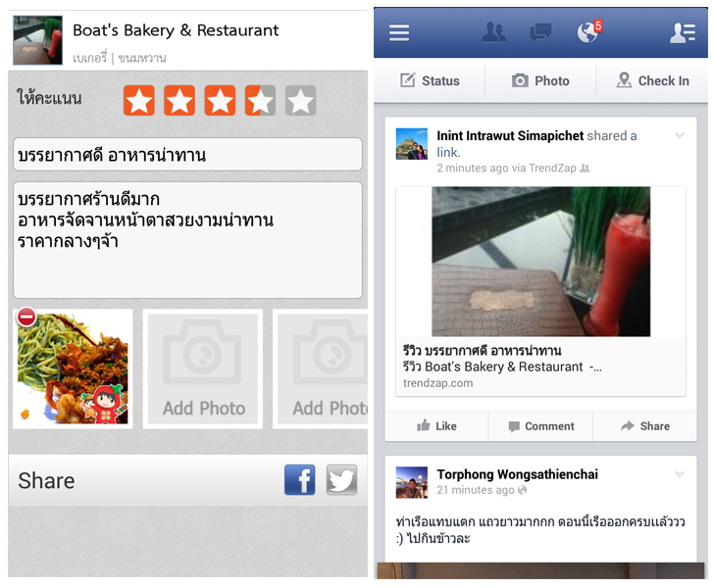Open the Status composer tab
The image size is (714, 588).
(430, 81)
